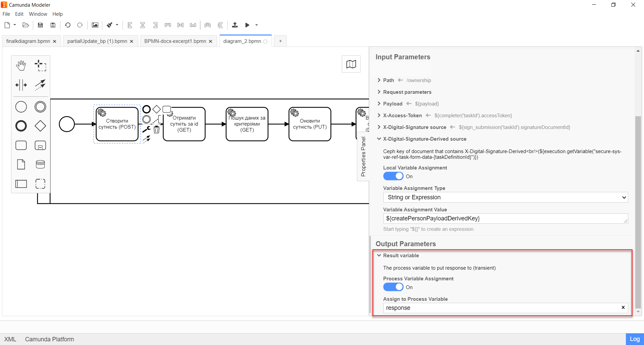Disable the Process Variable Assignment switch

tap(393, 287)
